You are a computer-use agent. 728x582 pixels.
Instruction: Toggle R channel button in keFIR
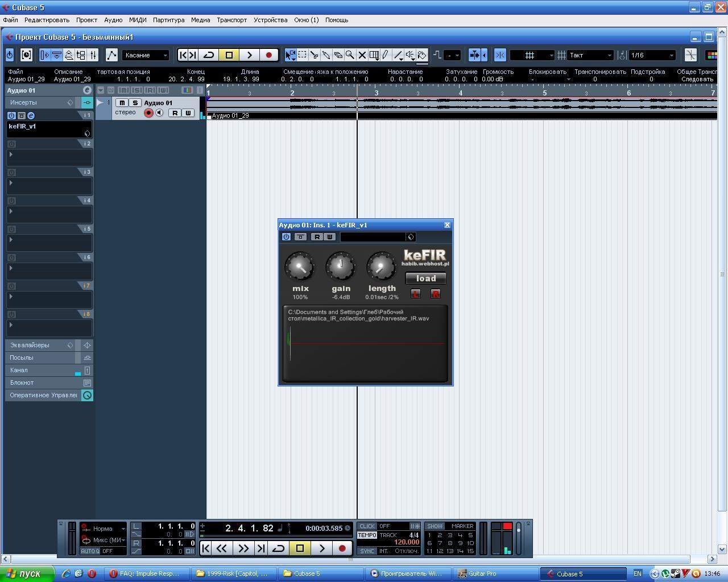(436, 294)
